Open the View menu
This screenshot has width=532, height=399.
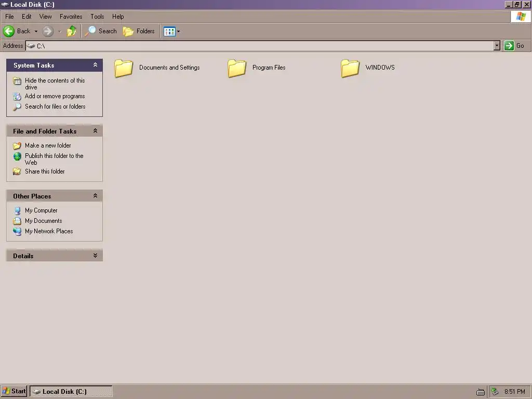46,17
